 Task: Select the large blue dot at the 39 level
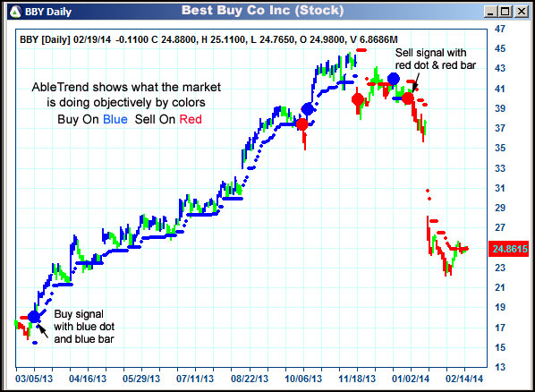[308, 109]
